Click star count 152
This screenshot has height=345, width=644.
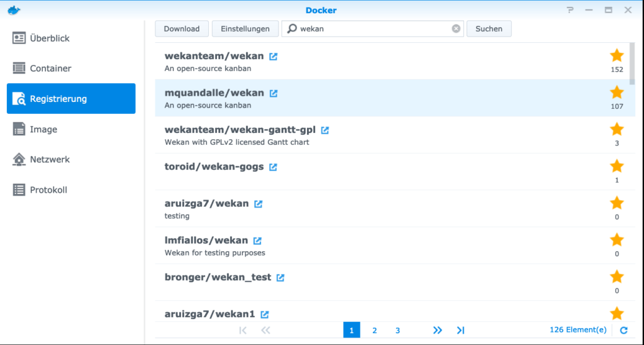tap(617, 69)
